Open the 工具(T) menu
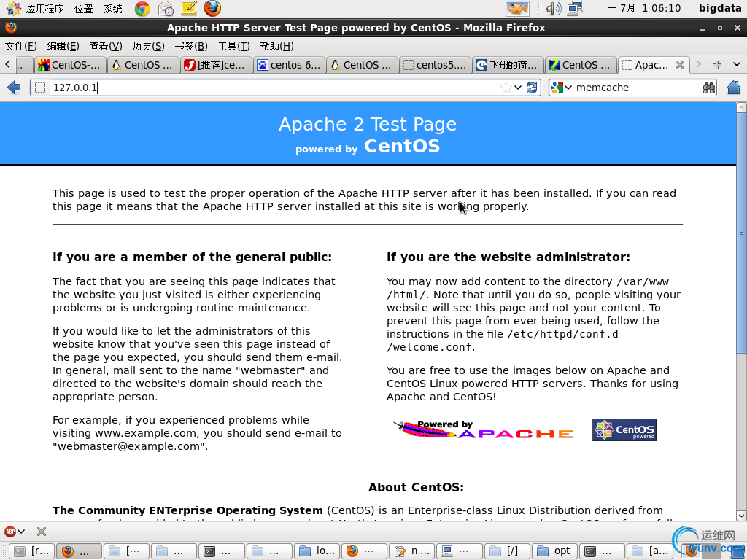The width and height of the screenshot is (747, 560). coord(233,46)
